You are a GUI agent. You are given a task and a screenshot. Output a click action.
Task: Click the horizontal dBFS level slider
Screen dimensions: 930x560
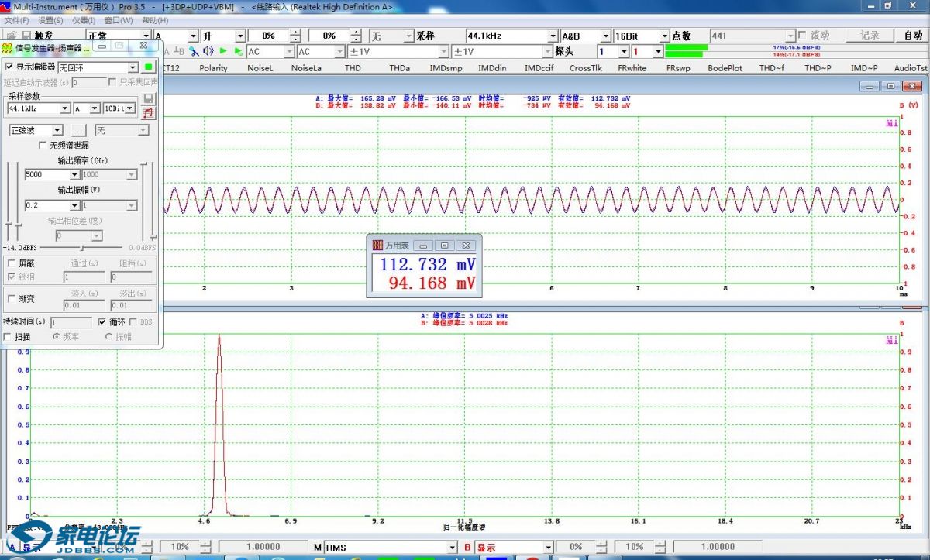(81, 247)
